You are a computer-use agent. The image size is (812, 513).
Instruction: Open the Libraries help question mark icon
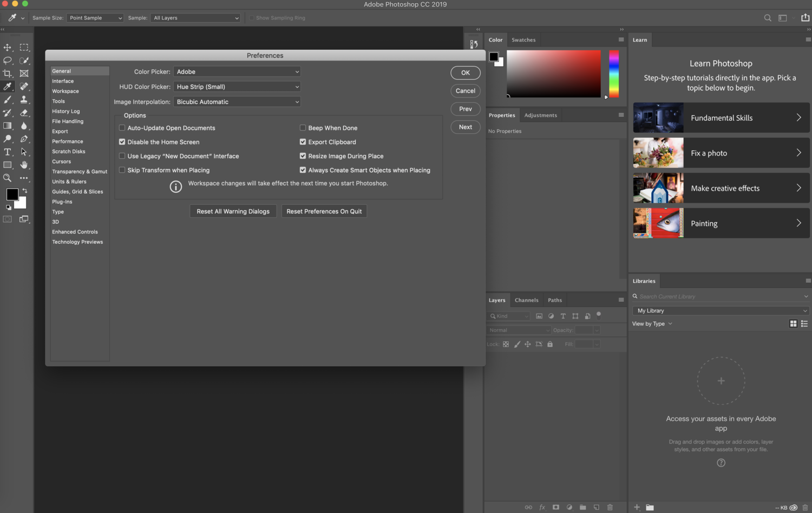tap(721, 463)
